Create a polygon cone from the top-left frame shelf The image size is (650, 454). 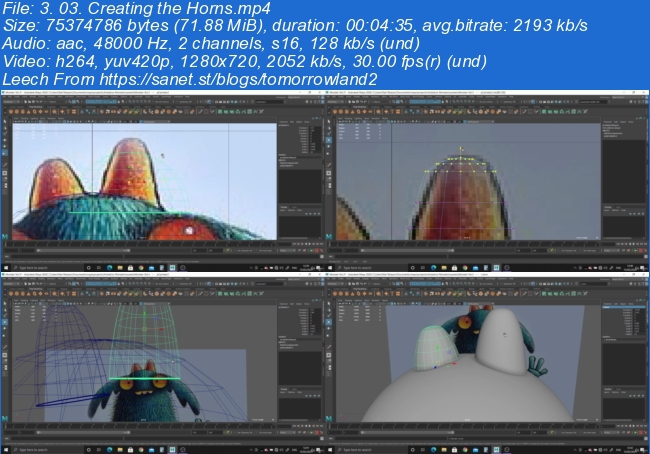tap(29, 112)
